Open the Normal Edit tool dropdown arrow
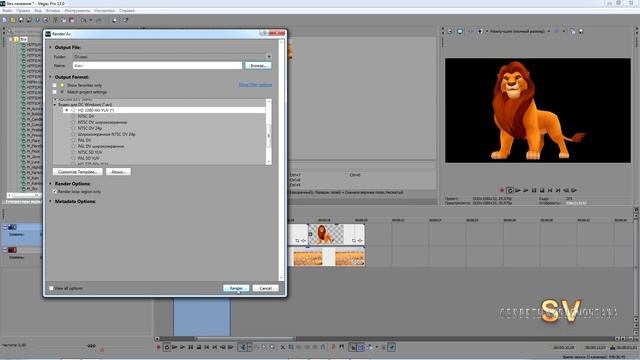640x360 pixels. [250, 347]
